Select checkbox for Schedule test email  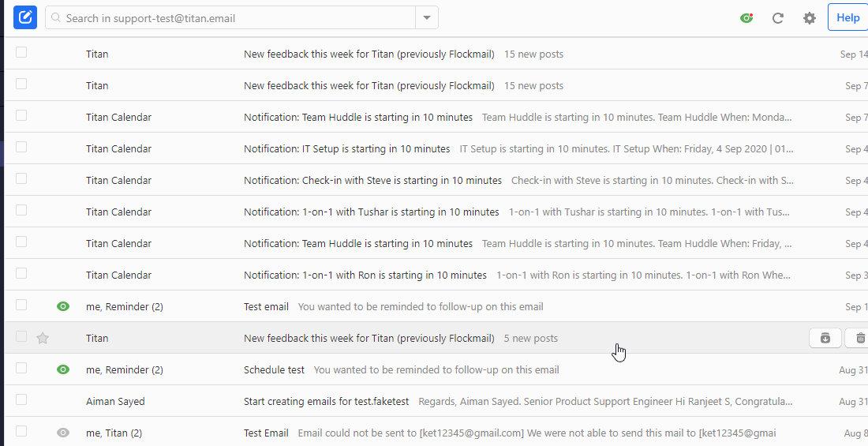click(x=21, y=368)
